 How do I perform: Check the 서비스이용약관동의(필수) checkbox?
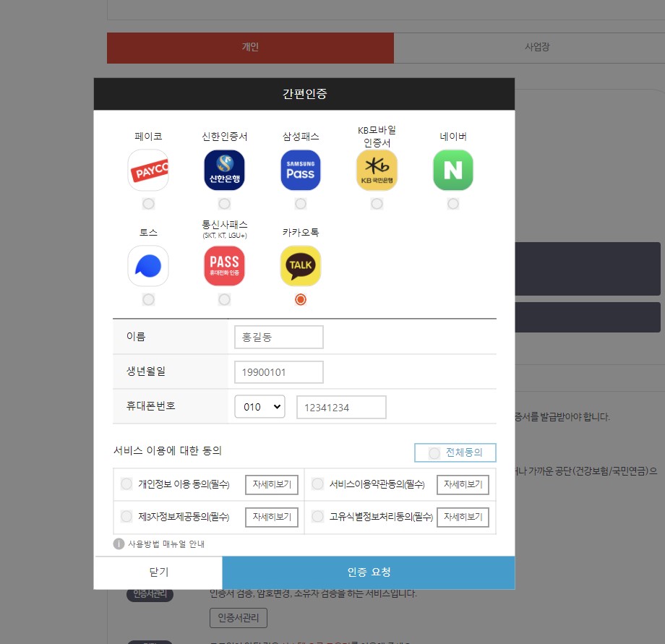(x=317, y=484)
